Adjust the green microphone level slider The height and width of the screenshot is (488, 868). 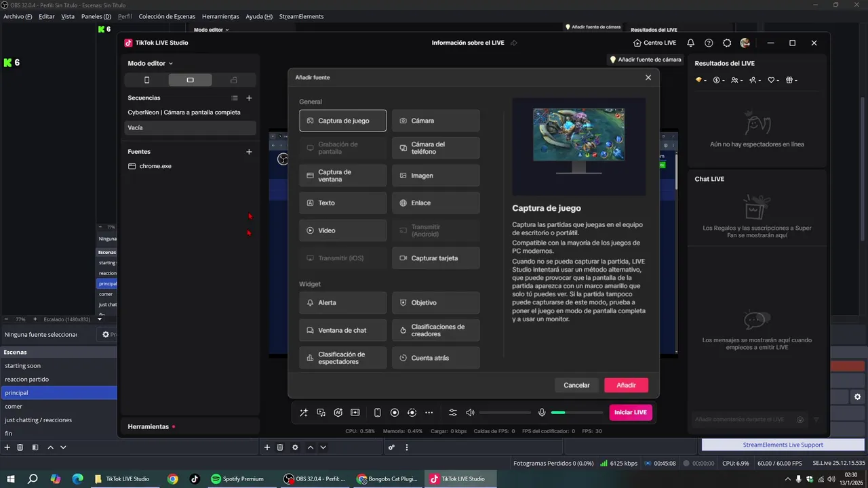[x=577, y=412]
